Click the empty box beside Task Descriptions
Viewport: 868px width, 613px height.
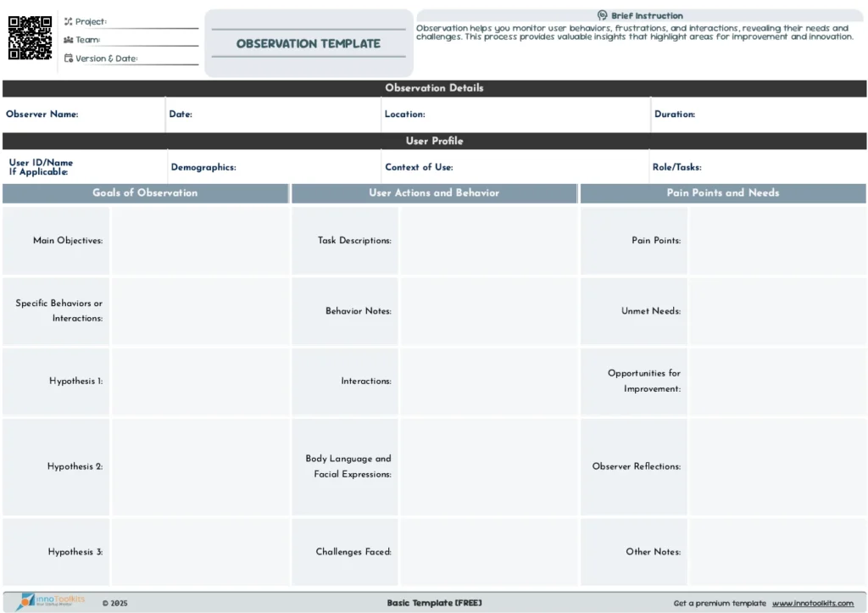[488, 241]
